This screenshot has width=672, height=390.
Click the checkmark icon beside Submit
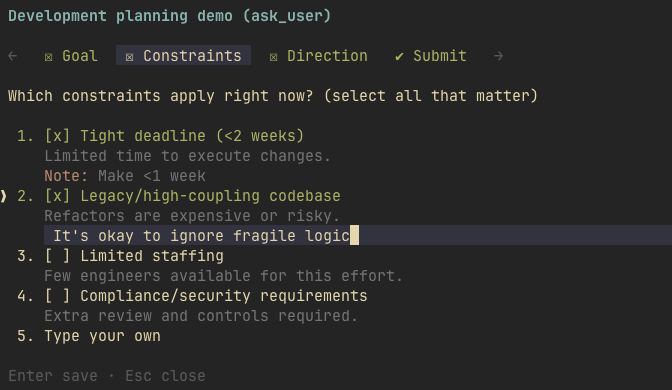coord(399,56)
